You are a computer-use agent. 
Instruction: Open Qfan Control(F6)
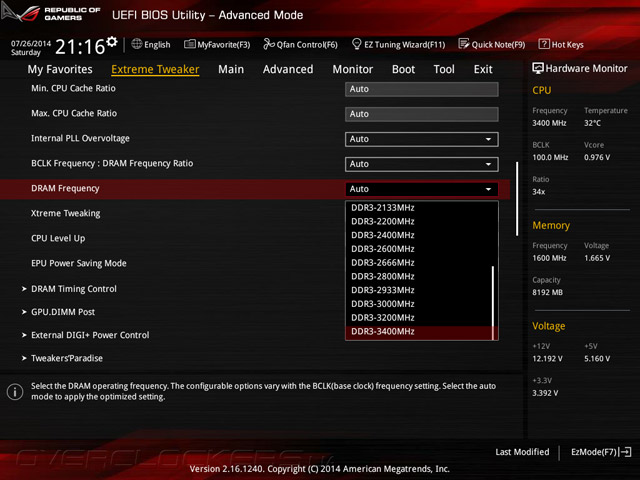300,44
